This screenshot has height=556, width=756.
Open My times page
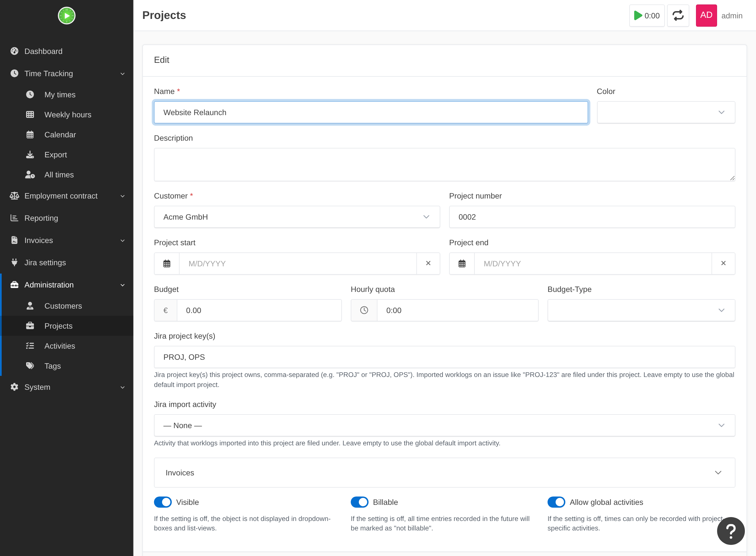(x=67, y=95)
